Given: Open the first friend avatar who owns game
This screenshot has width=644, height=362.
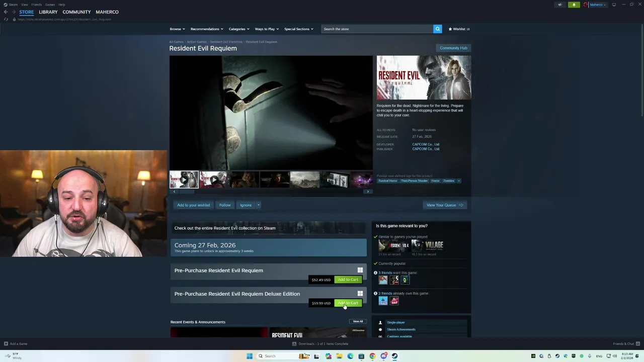Looking at the screenshot, I should pyautogui.click(x=383, y=301).
